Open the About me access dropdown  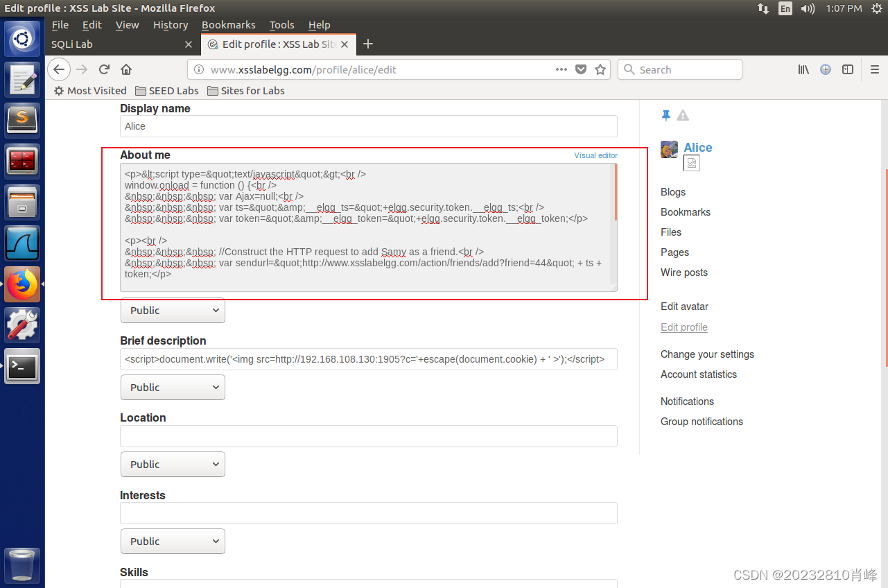coord(173,311)
